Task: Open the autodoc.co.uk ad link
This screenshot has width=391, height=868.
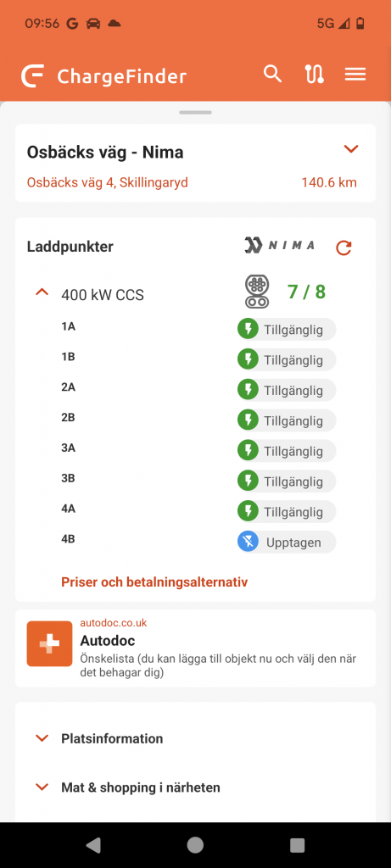Action: [x=114, y=623]
